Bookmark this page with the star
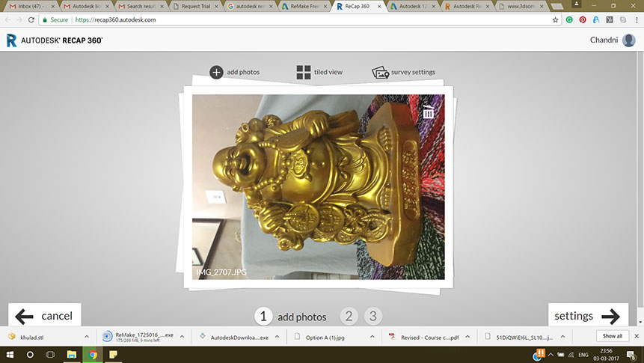The width and height of the screenshot is (644, 363). click(555, 19)
